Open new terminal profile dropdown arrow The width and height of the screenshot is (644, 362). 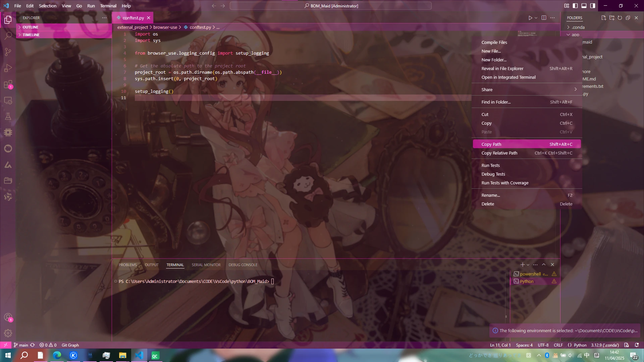coord(528,265)
